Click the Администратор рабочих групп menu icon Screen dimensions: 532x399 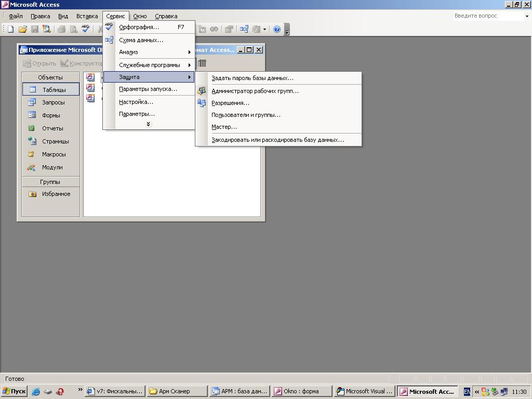point(202,90)
